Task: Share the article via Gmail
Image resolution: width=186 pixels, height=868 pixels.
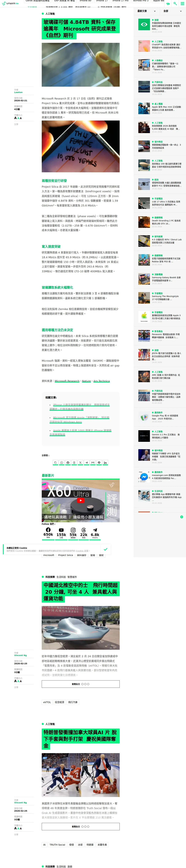Action: click(93, 462)
